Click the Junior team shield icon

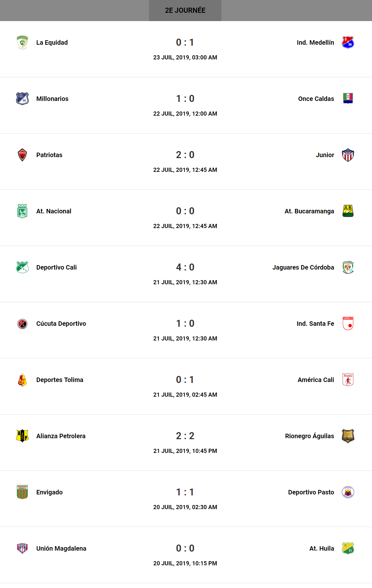348,155
